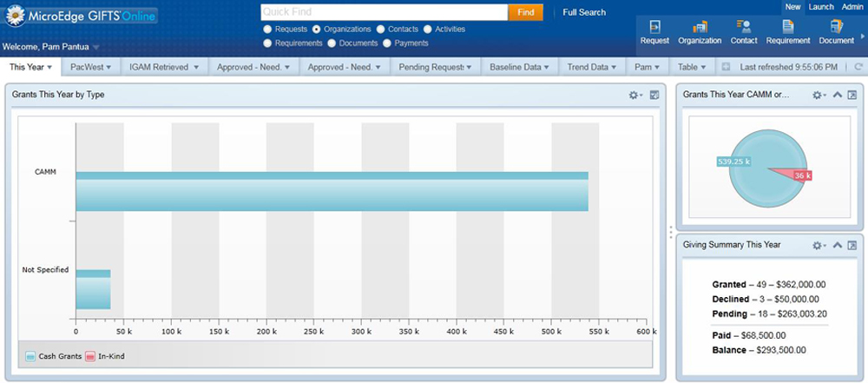Viewport: 868px width, 383px height.
Task: Open the PacWest tab dropdown arrow
Action: [108, 68]
